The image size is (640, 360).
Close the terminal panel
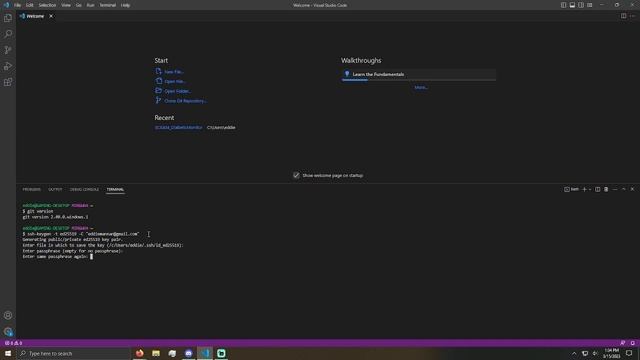632,189
